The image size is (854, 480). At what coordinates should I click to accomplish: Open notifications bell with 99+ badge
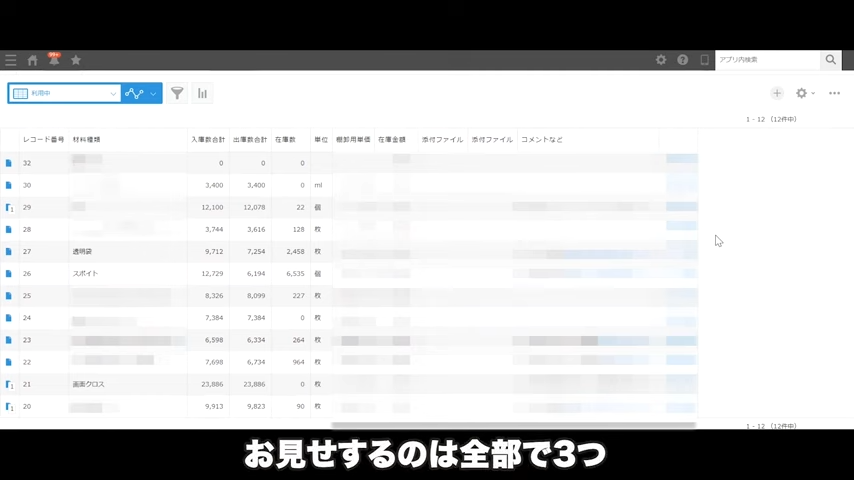54,59
